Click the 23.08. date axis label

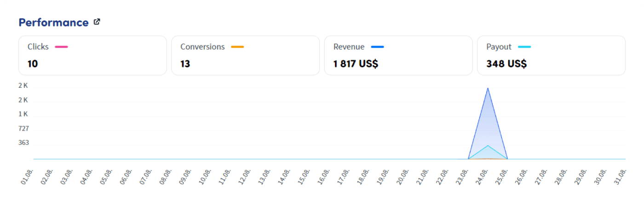(464, 176)
